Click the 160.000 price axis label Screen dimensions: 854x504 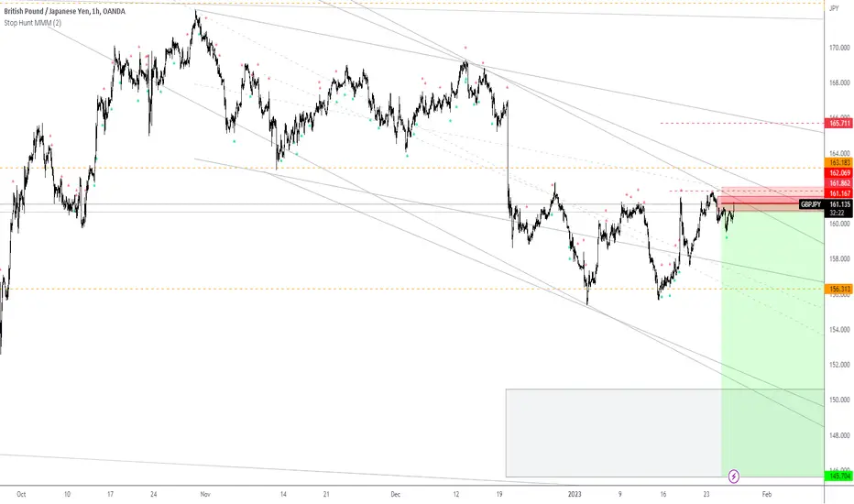840,224
